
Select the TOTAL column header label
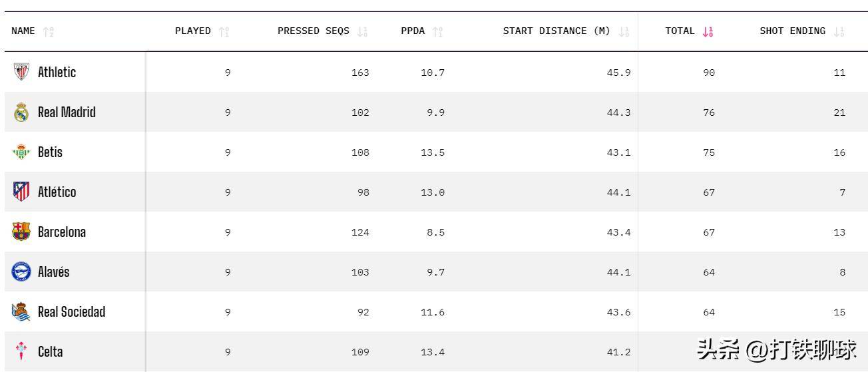[680, 31]
